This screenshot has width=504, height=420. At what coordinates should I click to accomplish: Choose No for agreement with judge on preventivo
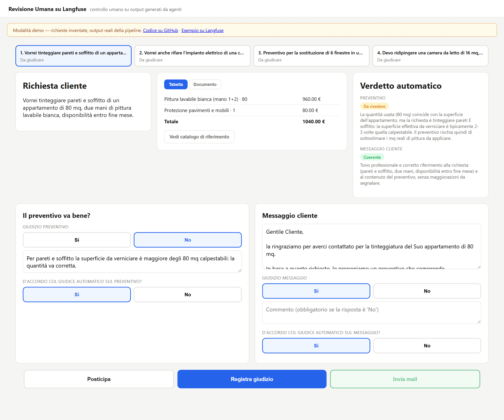(x=188, y=294)
